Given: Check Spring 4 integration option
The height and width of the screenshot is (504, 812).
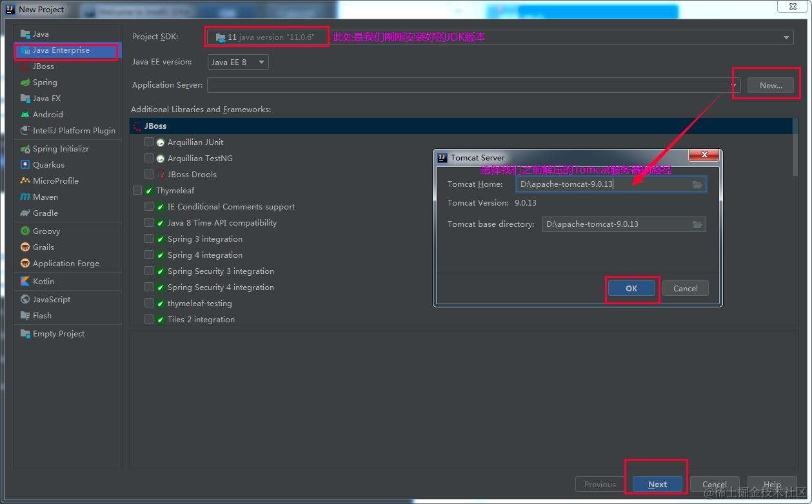Looking at the screenshot, I should (x=149, y=255).
